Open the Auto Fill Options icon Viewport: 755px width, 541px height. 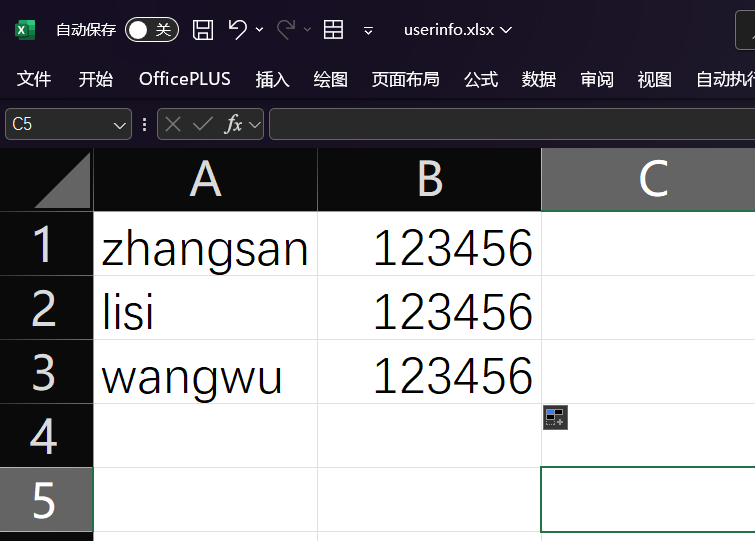(x=556, y=417)
